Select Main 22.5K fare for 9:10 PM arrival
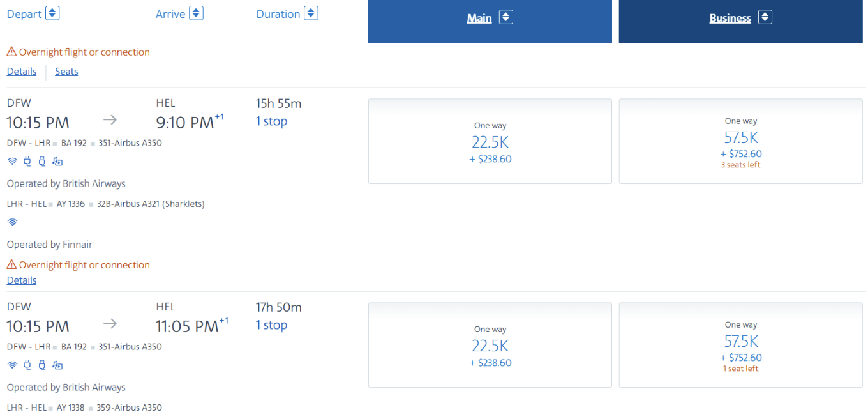 [490, 142]
